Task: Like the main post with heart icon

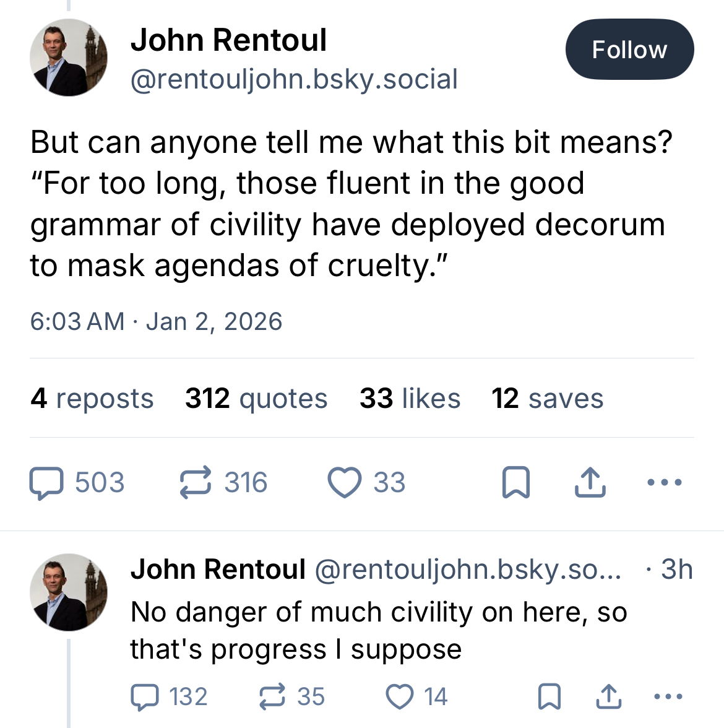Action: point(345,483)
